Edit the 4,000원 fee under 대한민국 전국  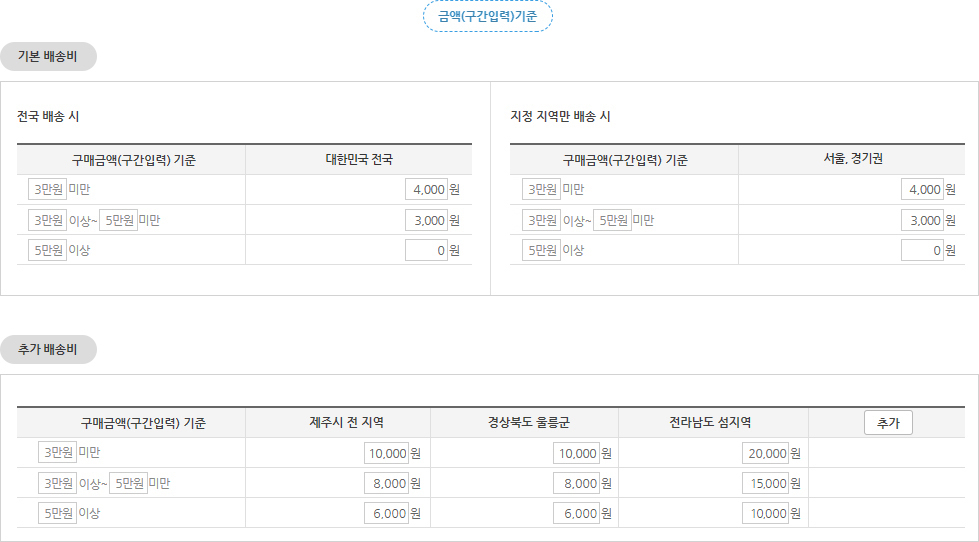(426, 189)
